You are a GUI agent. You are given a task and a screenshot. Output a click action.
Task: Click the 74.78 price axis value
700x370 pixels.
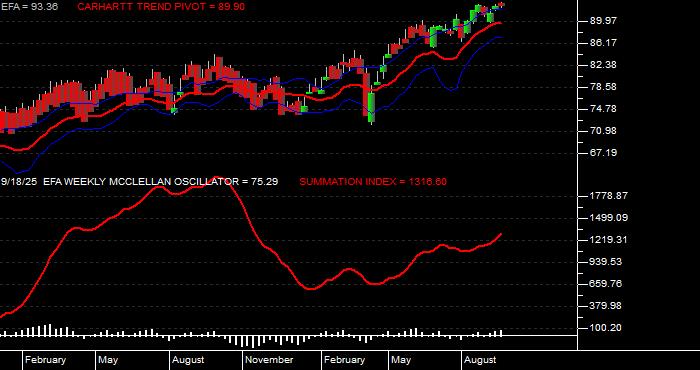(x=603, y=109)
